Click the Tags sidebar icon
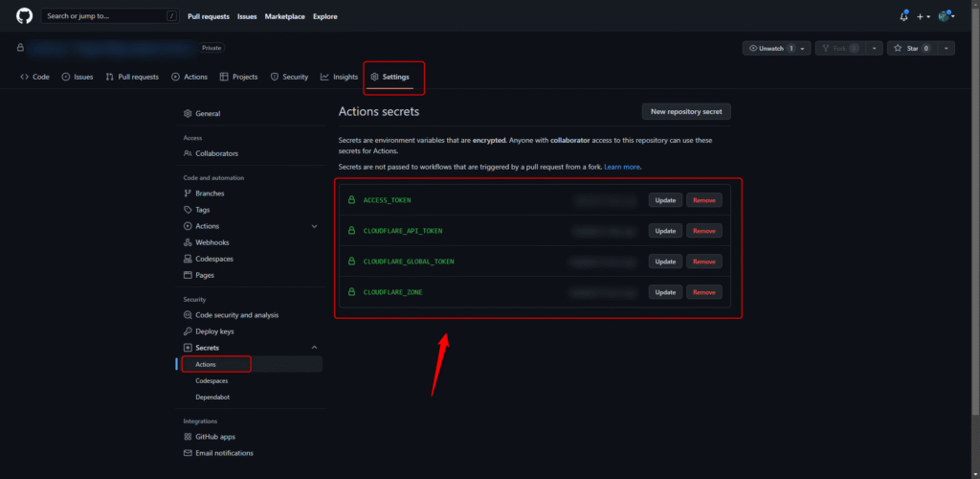Viewport: 980px width, 479px height. pyautogui.click(x=188, y=210)
